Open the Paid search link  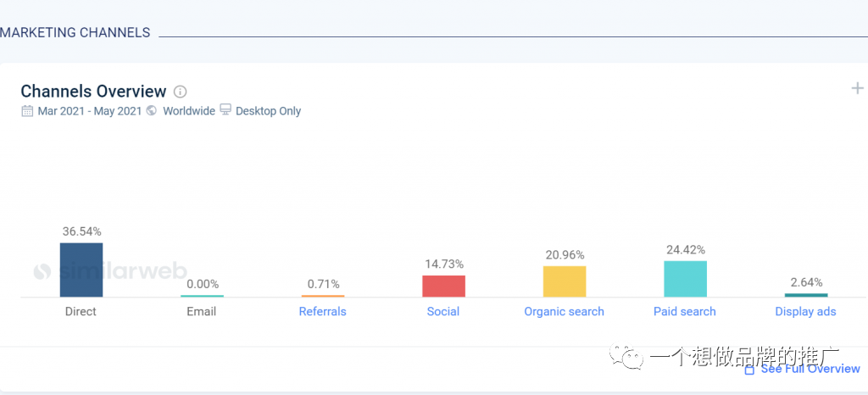[x=685, y=311]
